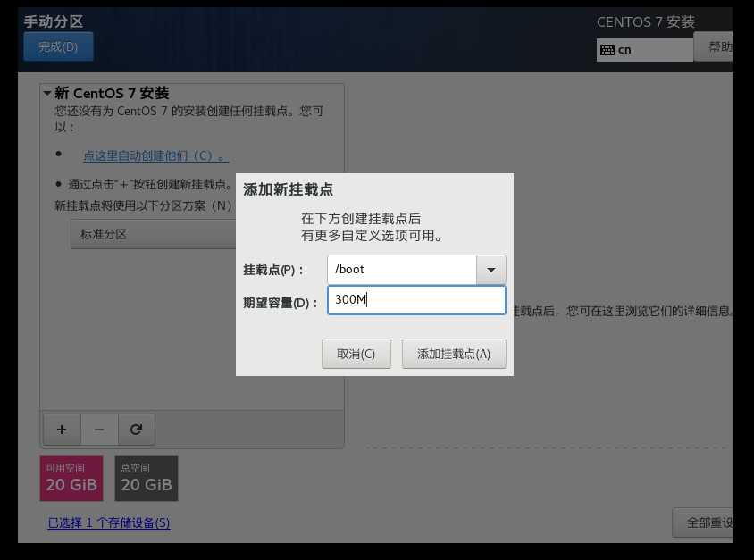Click the reload storage configuration icon
Viewport: 754px width, 560px height.
pos(136,430)
